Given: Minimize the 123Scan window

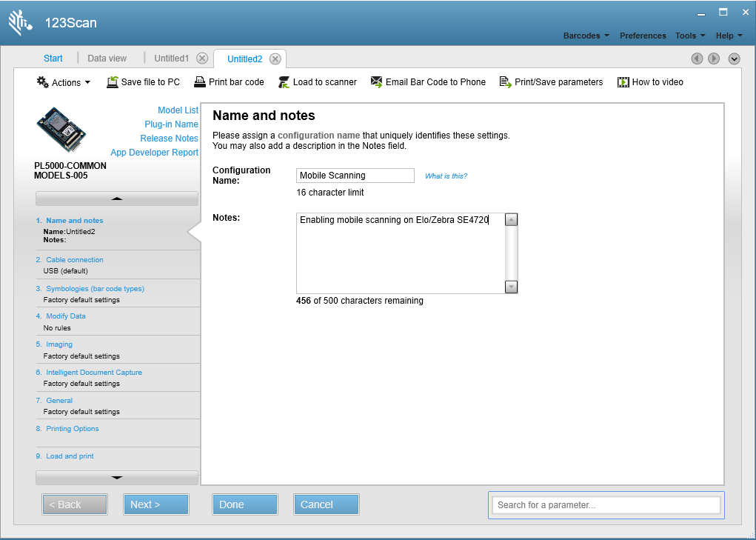Looking at the screenshot, I should click(701, 13).
